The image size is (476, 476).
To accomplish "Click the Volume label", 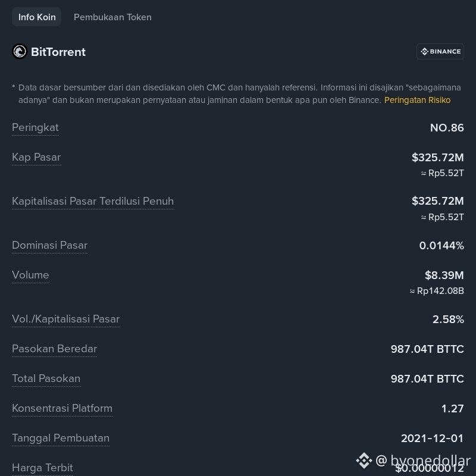I will click(x=30, y=275).
